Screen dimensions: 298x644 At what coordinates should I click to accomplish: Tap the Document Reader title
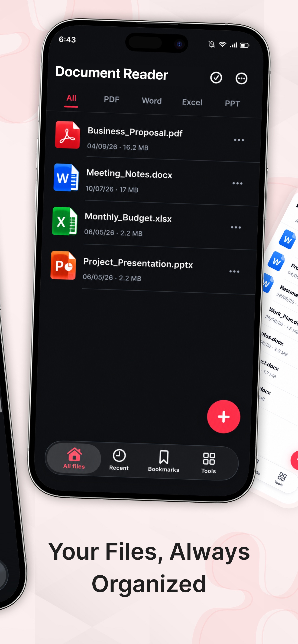(111, 73)
